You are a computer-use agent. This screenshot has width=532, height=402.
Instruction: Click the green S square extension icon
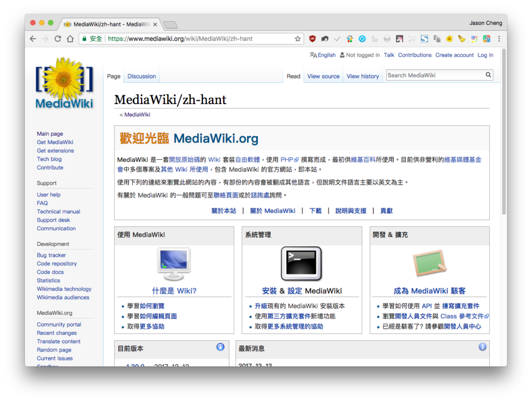click(486, 38)
